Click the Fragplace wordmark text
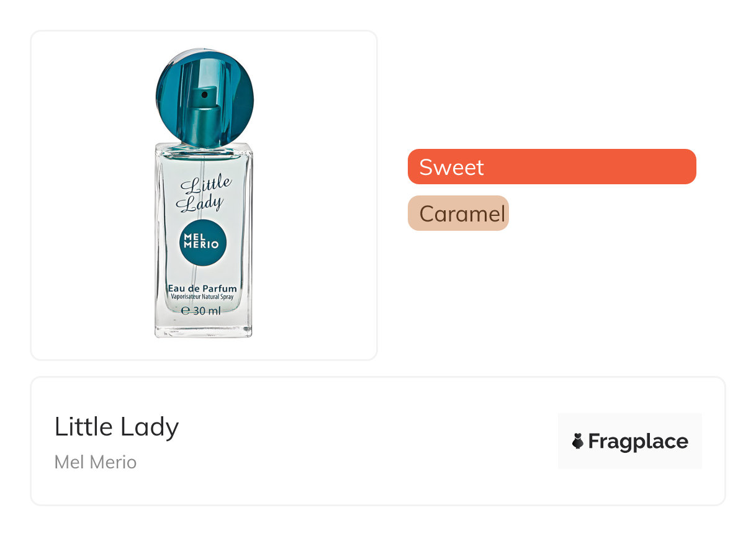756x536 pixels. [x=637, y=441]
